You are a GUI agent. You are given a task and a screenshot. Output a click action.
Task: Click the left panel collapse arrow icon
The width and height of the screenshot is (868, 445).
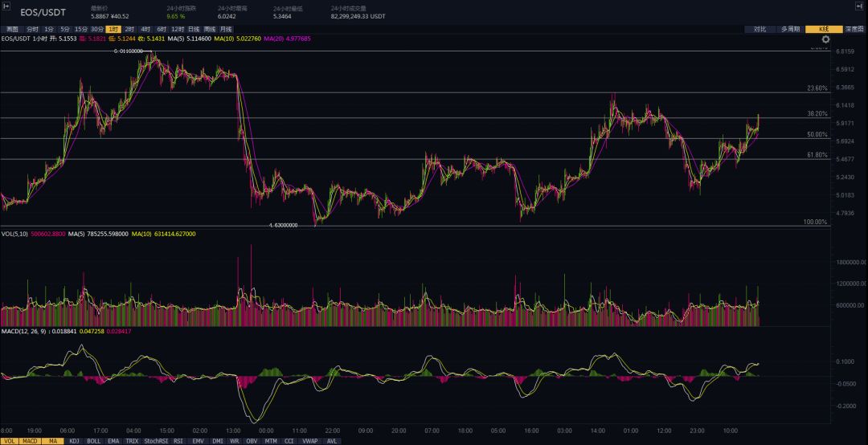click(x=7, y=6)
